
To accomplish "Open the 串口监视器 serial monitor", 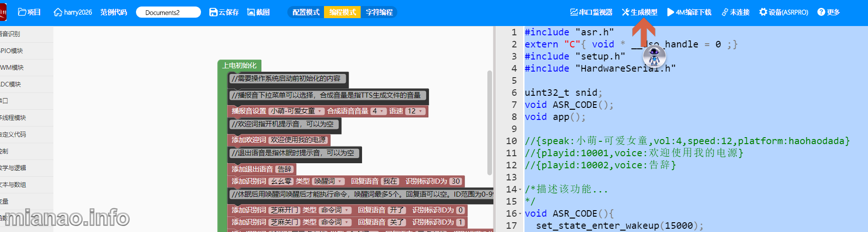I will pos(591,12).
